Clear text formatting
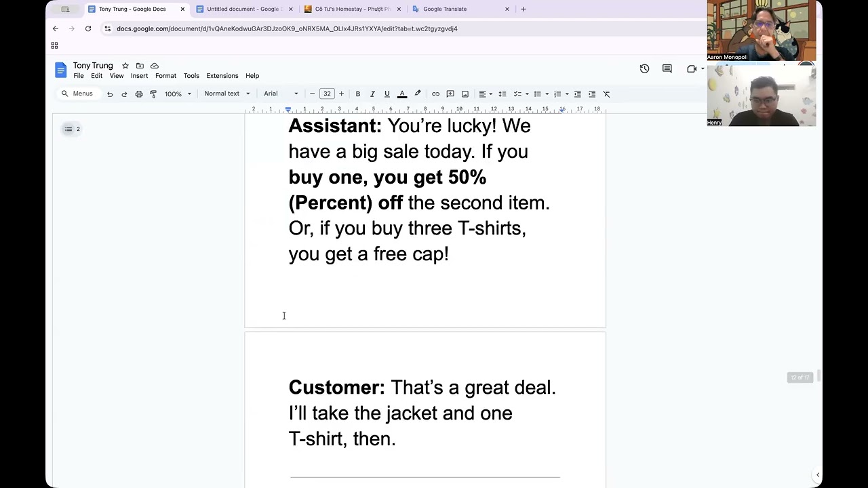868x488 pixels. (x=607, y=94)
